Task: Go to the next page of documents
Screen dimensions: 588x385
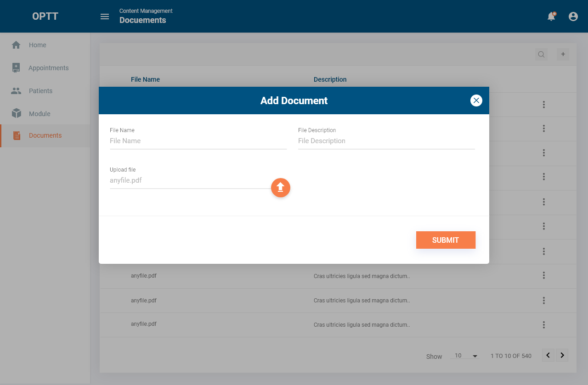Action: 562,355
